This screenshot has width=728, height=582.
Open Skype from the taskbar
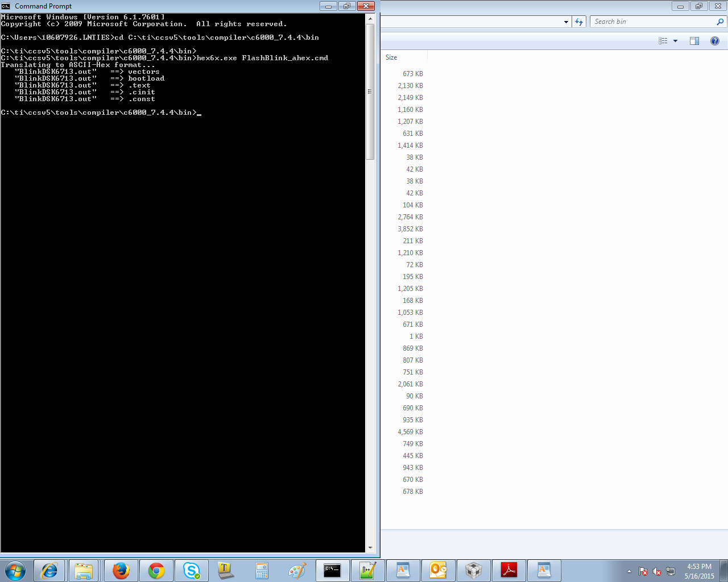(x=191, y=570)
